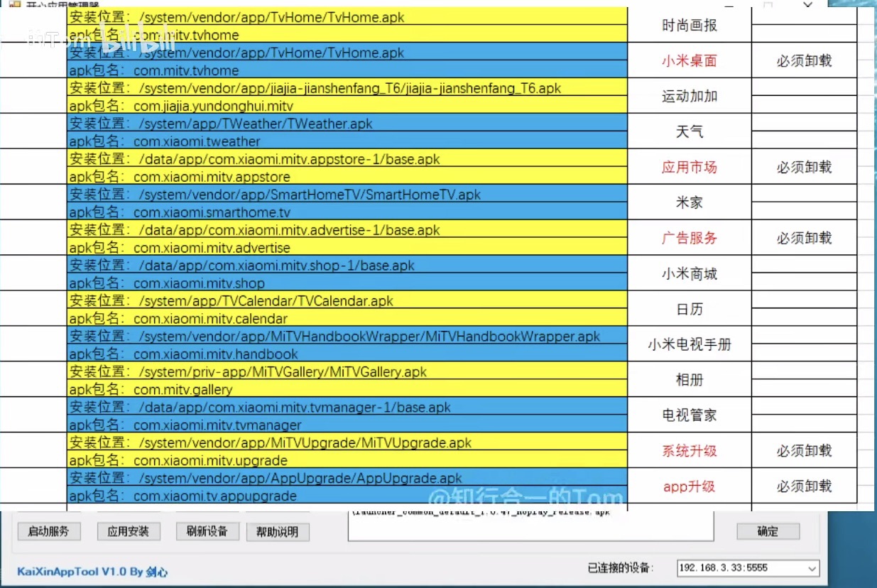Viewport: 877px width, 588px height.
Task: Select the package name com.mitv.gallery
Action: point(183,390)
